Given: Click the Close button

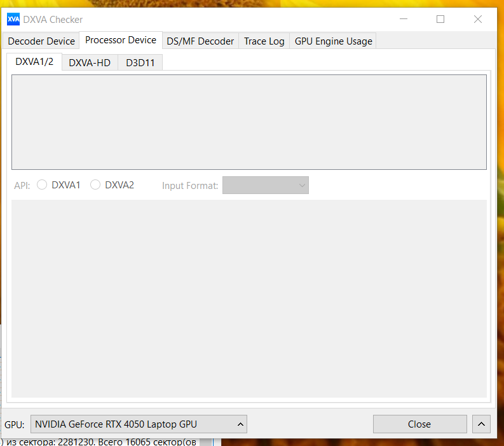Looking at the screenshot, I should 419,424.
